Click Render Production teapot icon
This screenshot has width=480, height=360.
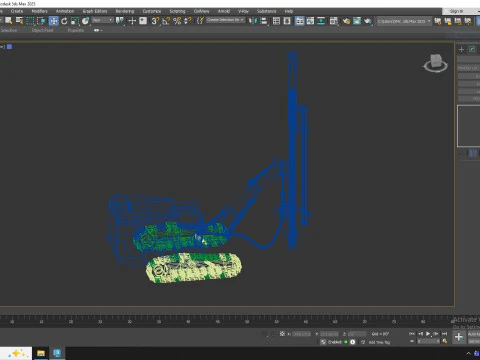click(368, 21)
